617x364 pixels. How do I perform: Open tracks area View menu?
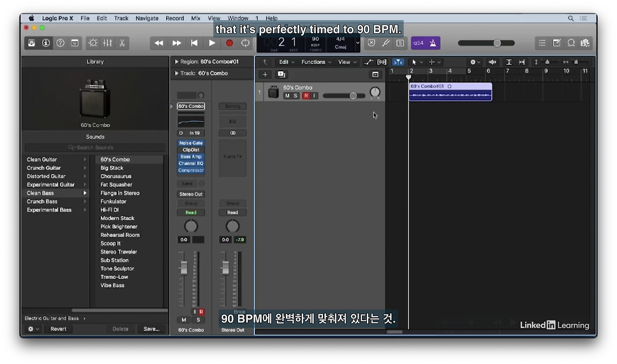[x=347, y=62]
